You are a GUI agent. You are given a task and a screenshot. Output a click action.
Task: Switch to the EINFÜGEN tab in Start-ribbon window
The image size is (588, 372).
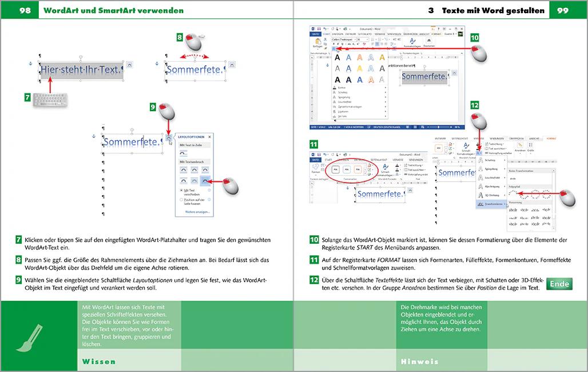(x=337, y=34)
